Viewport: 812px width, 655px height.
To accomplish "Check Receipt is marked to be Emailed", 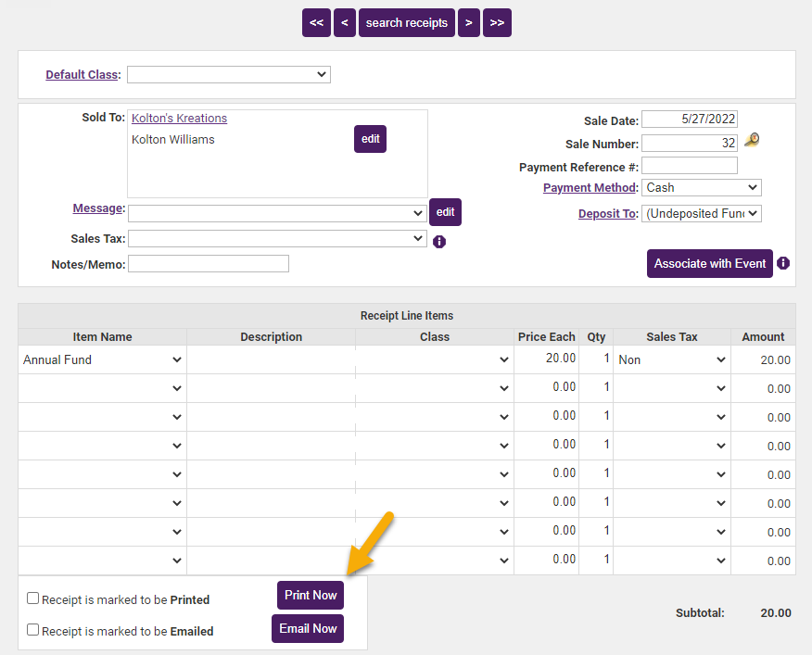I will coord(33,630).
